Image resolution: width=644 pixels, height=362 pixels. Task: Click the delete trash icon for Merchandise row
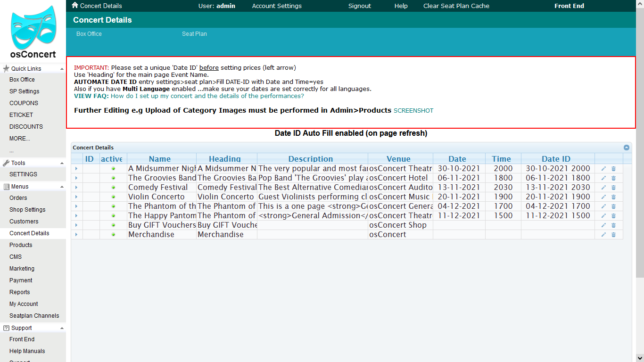613,235
